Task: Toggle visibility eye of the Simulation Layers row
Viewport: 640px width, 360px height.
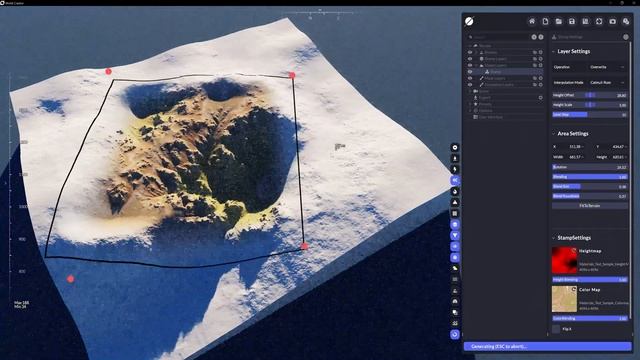Action: pos(470,85)
